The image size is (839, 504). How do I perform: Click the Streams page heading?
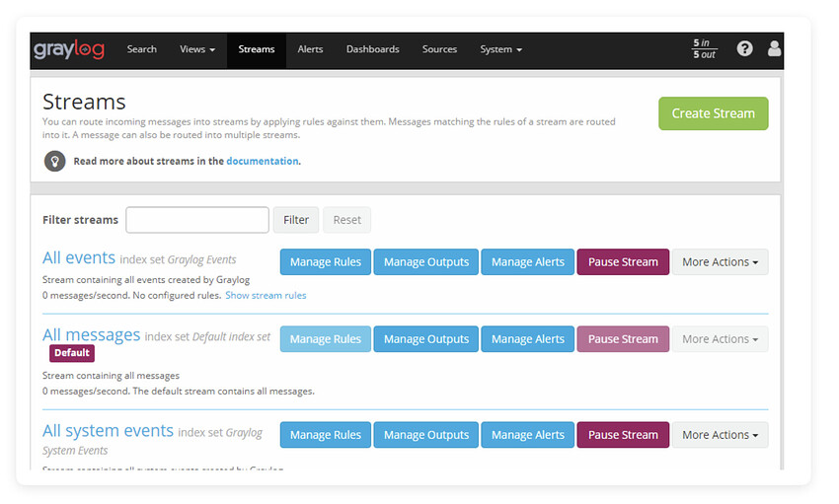pyautogui.click(x=84, y=102)
